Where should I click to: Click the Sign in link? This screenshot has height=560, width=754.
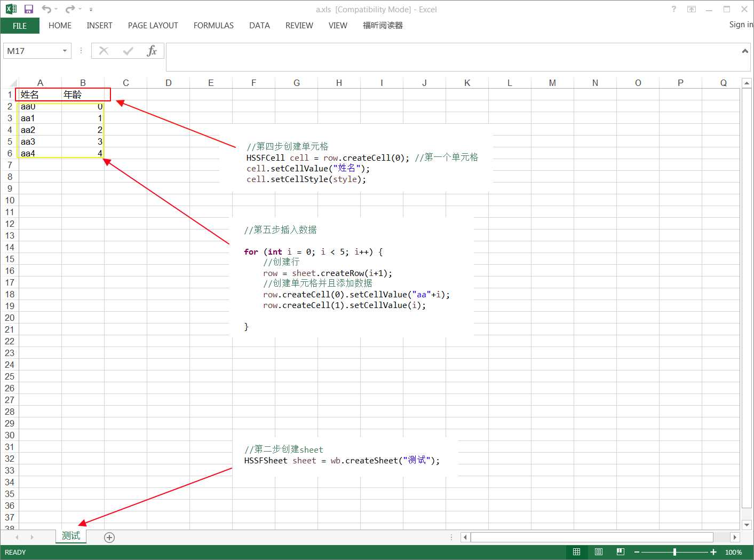(741, 25)
